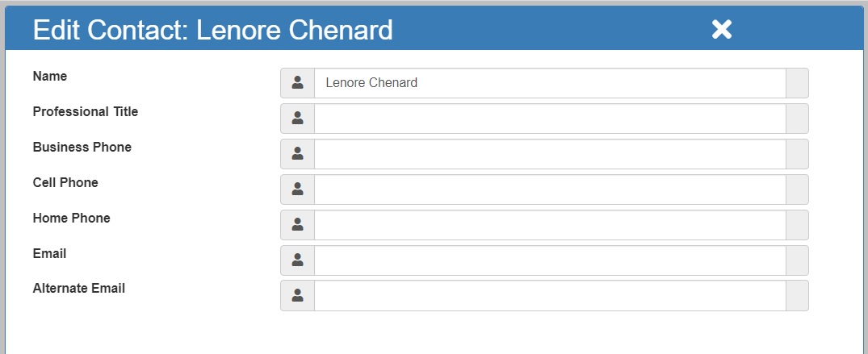Viewport: 868px width, 354px height.
Task: Click the person icon beside Home Phone
Action: (298, 224)
